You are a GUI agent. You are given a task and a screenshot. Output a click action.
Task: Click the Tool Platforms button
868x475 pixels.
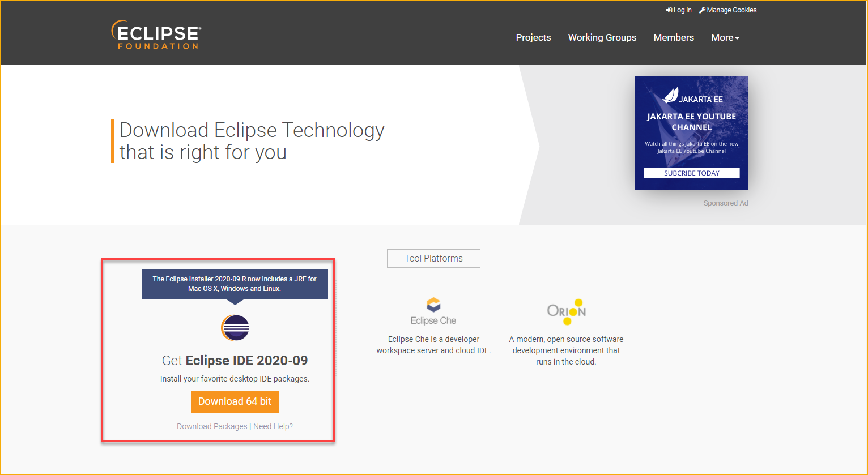pos(433,258)
